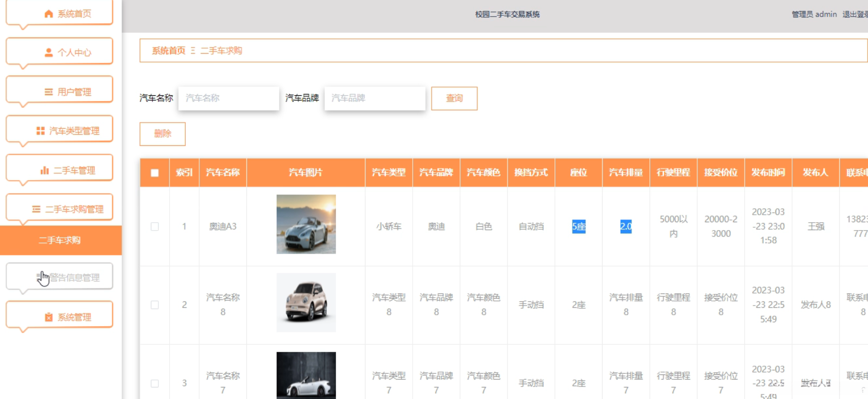
Task: Click the clipboard icon beside 系统管理
Action: click(49, 317)
